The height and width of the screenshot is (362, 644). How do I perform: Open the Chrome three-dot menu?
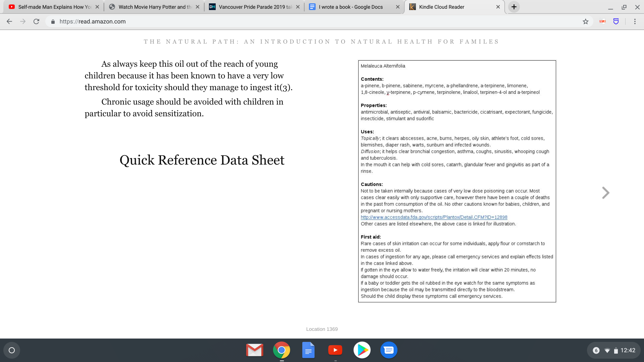(x=635, y=21)
